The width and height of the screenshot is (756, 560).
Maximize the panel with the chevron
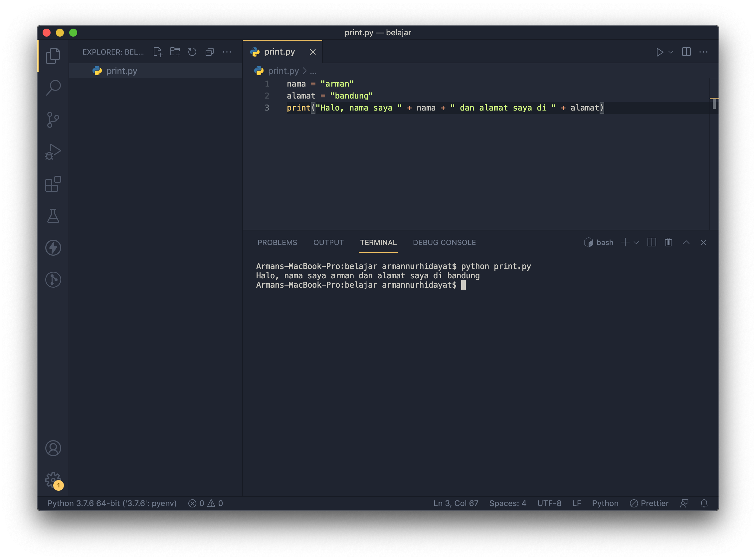coord(686,242)
